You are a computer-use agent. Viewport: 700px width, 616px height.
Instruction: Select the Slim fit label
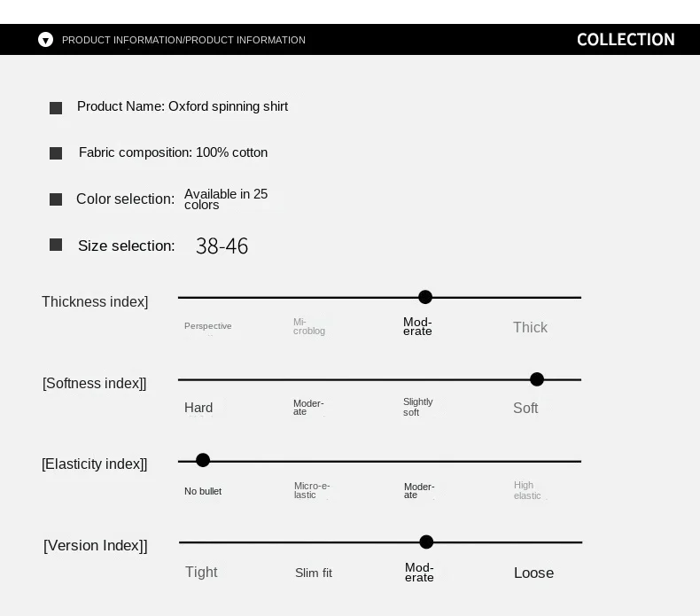314,573
